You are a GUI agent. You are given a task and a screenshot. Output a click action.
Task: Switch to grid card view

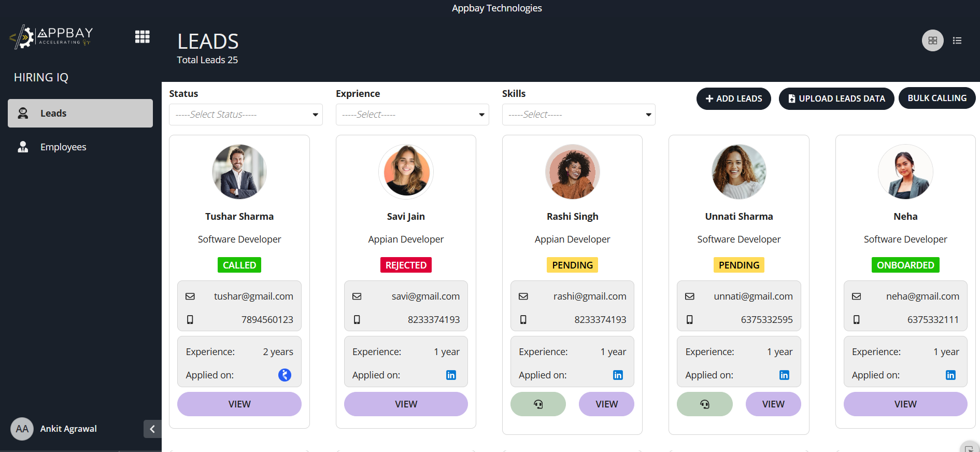(x=932, y=40)
